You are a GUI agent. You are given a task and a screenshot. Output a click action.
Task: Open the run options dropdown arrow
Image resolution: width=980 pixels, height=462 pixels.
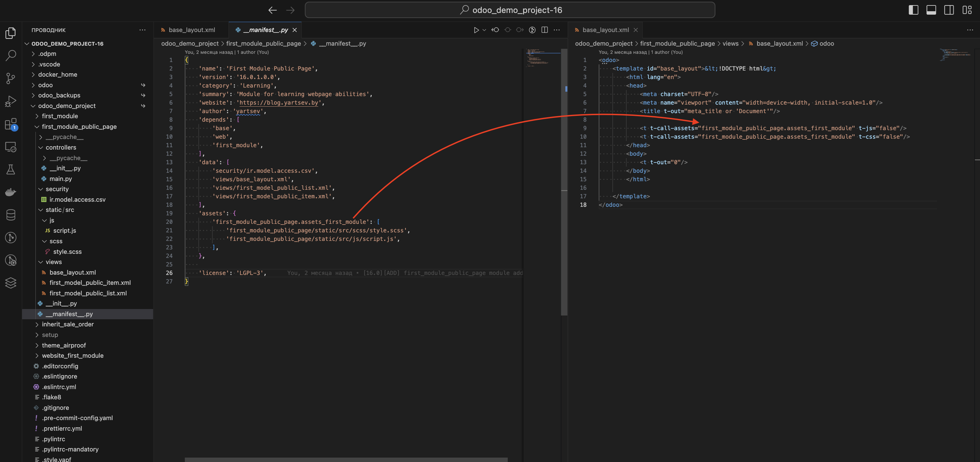[484, 30]
